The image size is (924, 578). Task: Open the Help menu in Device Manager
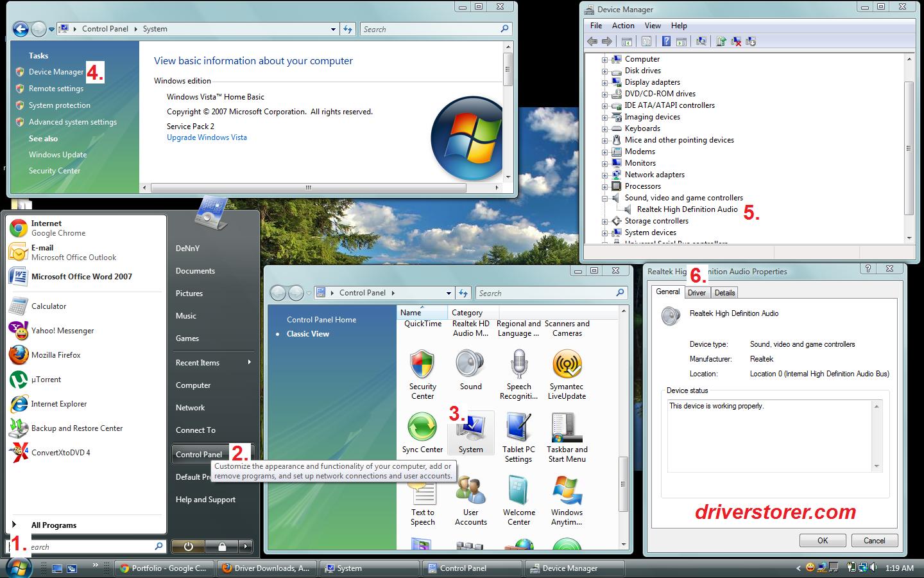[679, 26]
